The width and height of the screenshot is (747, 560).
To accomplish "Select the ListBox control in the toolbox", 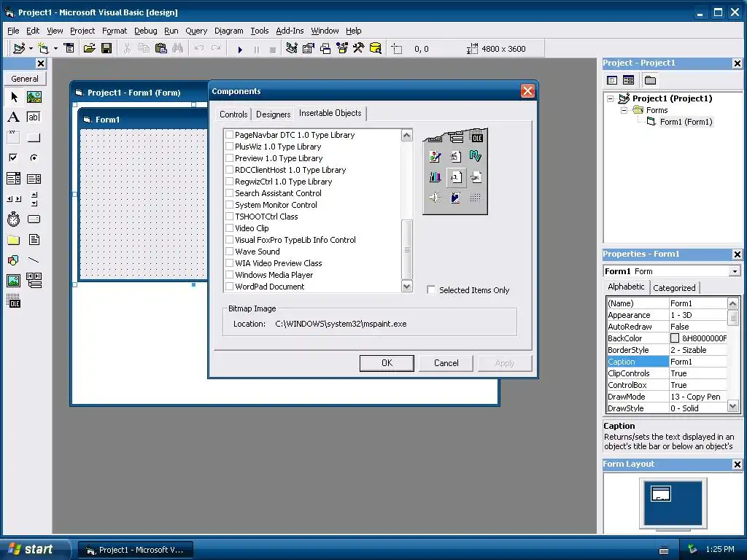I will tap(34, 179).
